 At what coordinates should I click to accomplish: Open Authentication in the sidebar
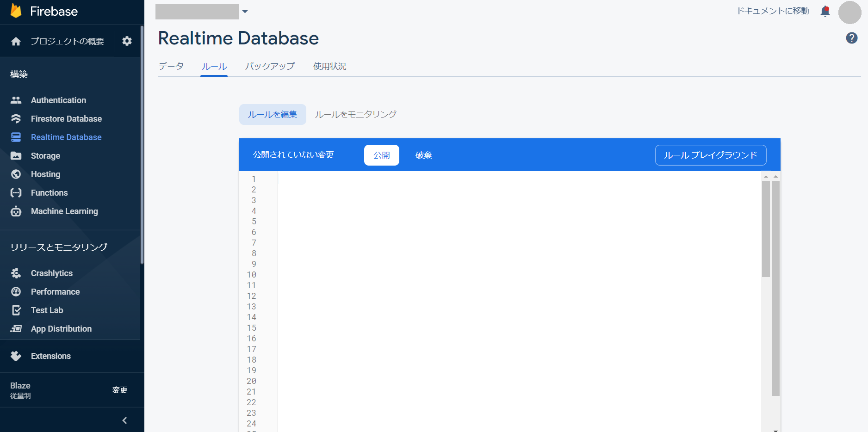point(58,100)
